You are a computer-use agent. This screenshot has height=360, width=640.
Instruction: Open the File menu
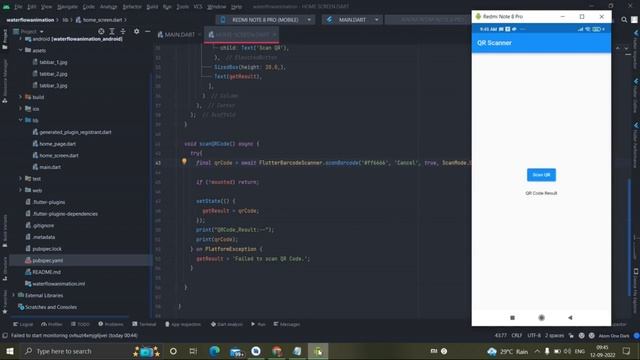pos(18,7)
